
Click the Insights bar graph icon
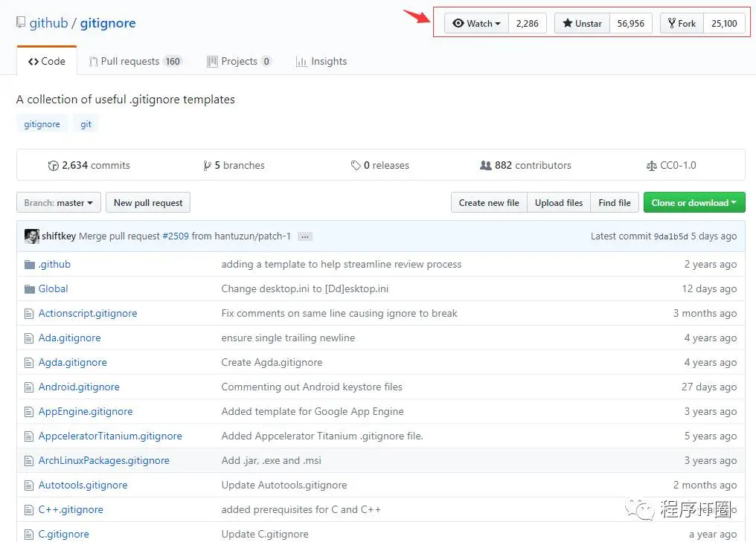click(x=301, y=62)
